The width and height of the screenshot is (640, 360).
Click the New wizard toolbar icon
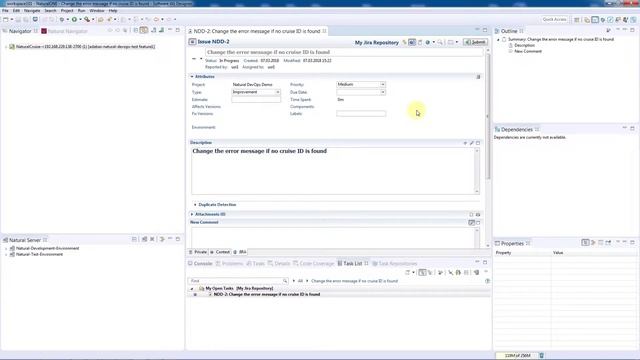[x=6, y=19]
